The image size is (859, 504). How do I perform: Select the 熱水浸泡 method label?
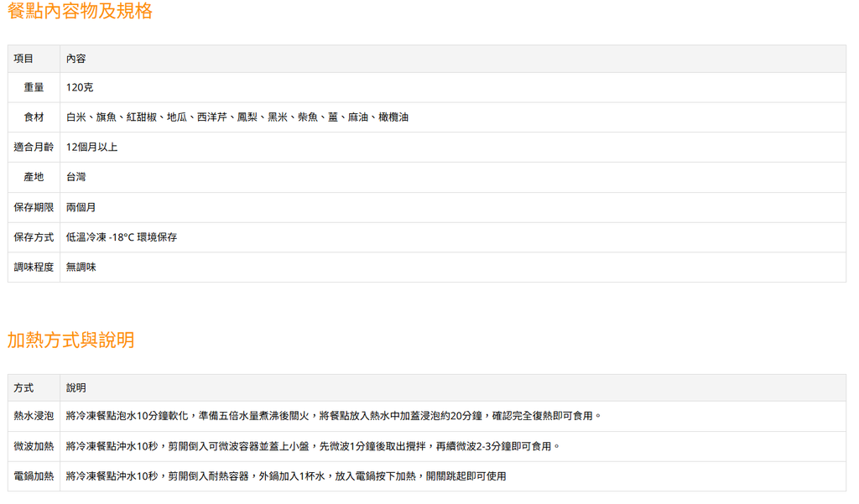pyautogui.click(x=34, y=416)
